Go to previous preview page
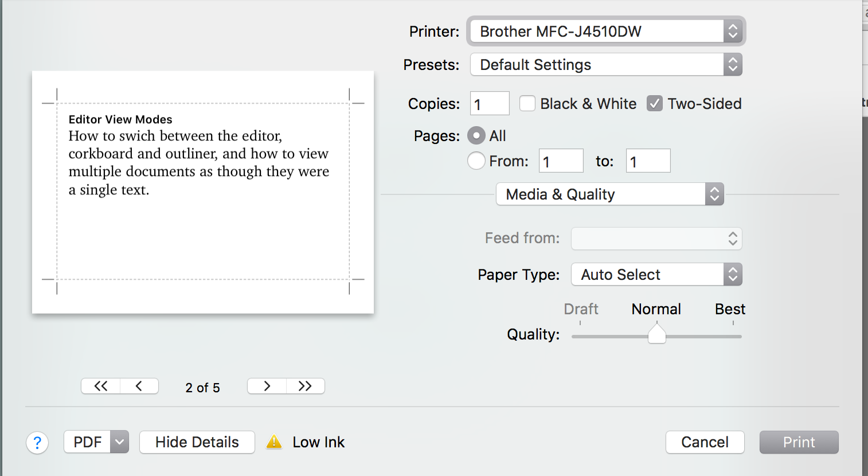The height and width of the screenshot is (476, 868). coord(139,386)
